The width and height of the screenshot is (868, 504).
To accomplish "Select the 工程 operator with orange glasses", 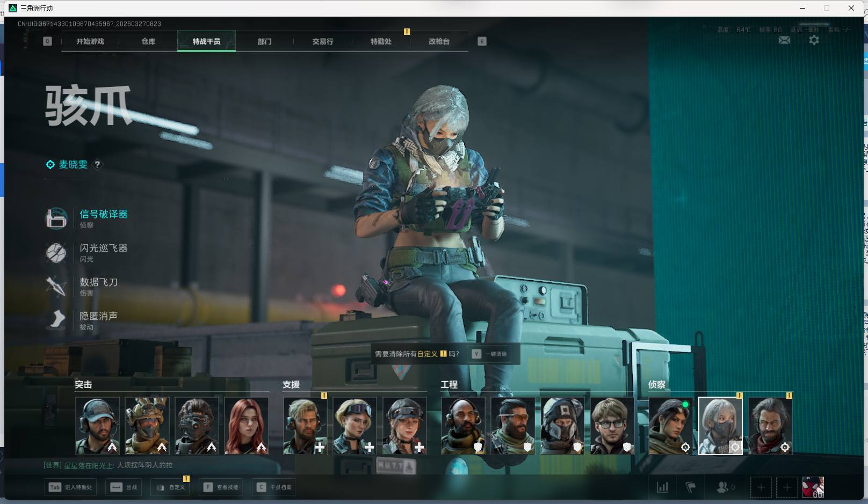I will (513, 426).
